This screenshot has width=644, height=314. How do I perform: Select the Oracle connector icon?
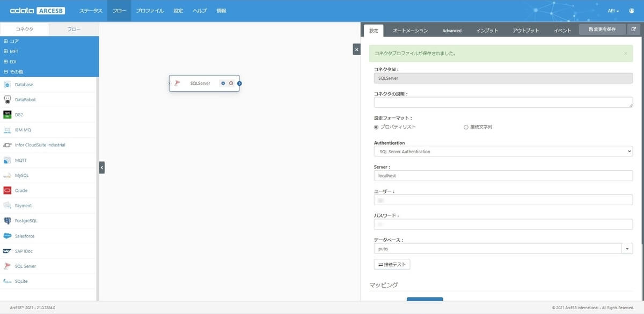pyautogui.click(x=8, y=190)
